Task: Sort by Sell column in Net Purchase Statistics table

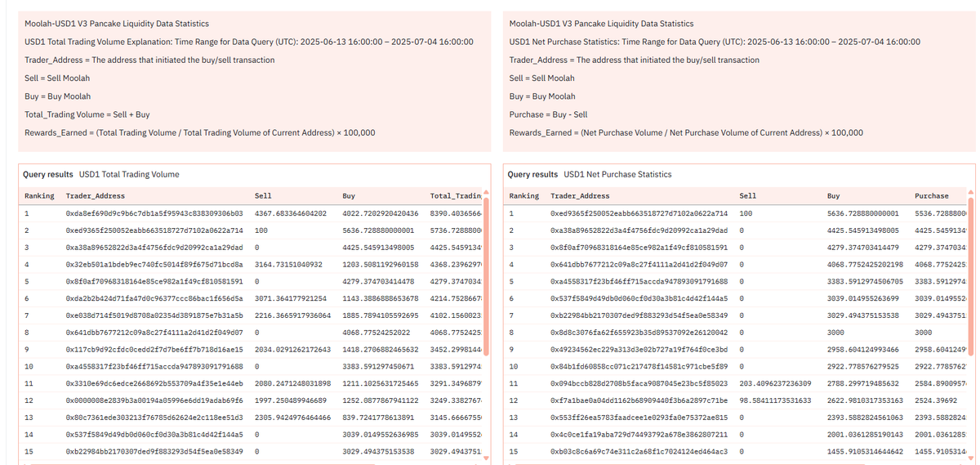Action: 747,196
